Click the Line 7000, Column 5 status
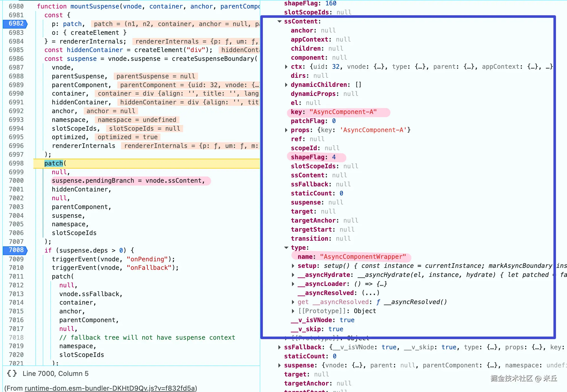Screen dimensions: 567x392 [55, 374]
